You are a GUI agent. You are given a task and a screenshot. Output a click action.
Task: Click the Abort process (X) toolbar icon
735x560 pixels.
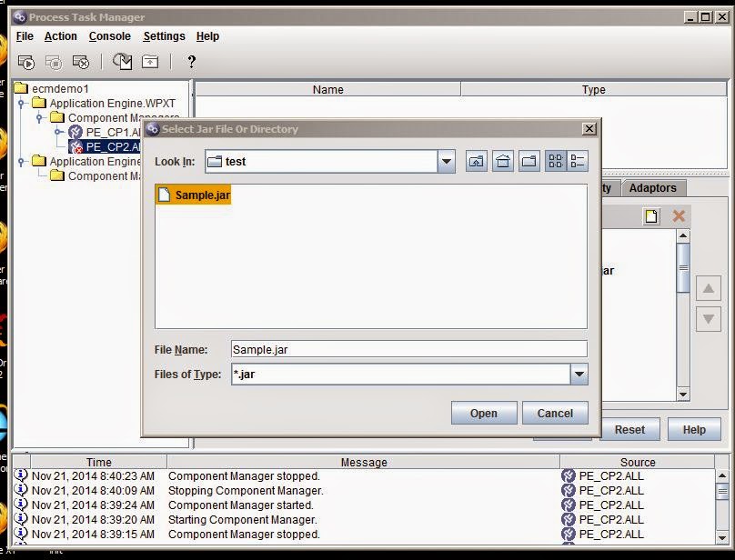81,63
